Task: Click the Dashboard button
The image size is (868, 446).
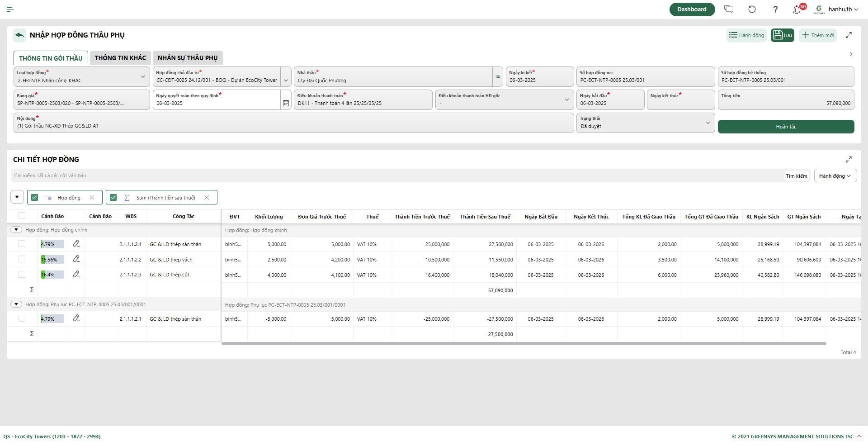Action: click(692, 9)
